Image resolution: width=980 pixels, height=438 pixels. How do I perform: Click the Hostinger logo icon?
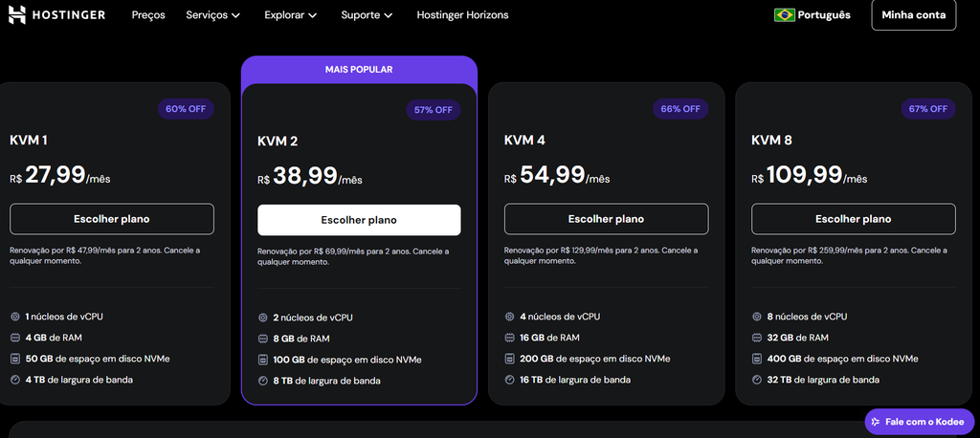(x=17, y=15)
